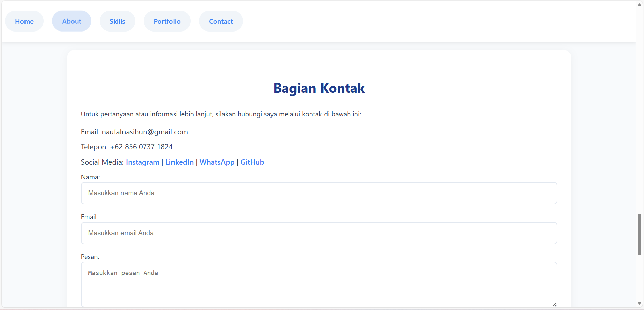
Task: Focus the name input field
Action: (318, 193)
